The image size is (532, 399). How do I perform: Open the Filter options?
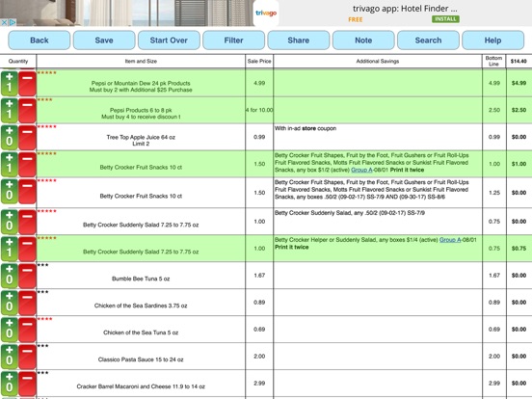(x=234, y=40)
